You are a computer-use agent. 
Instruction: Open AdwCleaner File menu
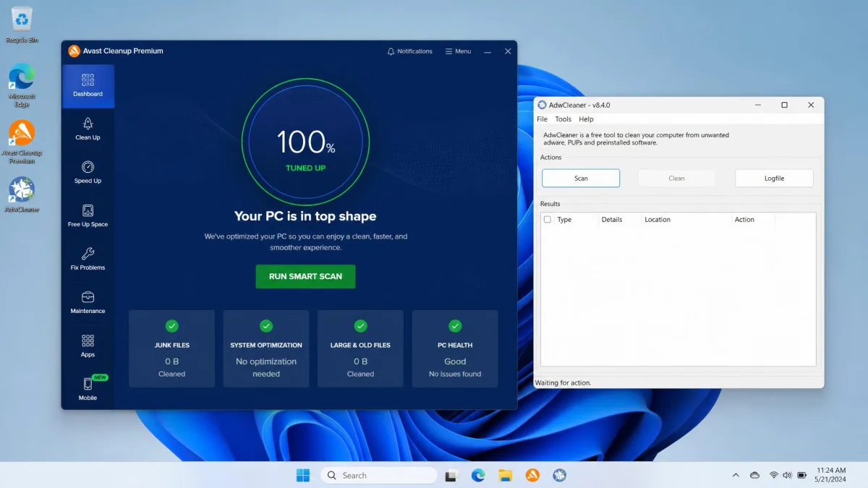pyautogui.click(x=542, y=119)
